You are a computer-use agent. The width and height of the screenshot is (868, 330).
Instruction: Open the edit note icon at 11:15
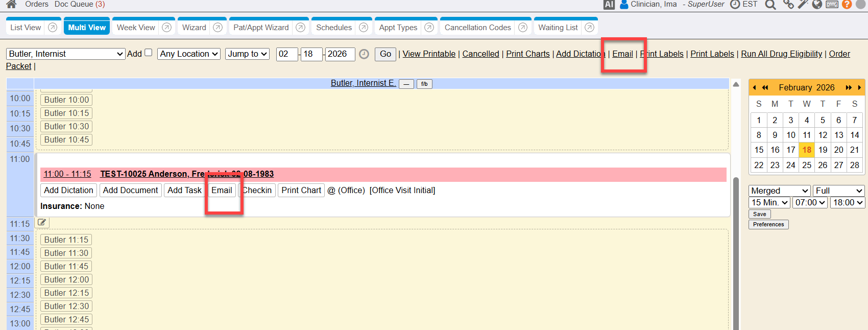pyautogui.click(x=42, y=223)
